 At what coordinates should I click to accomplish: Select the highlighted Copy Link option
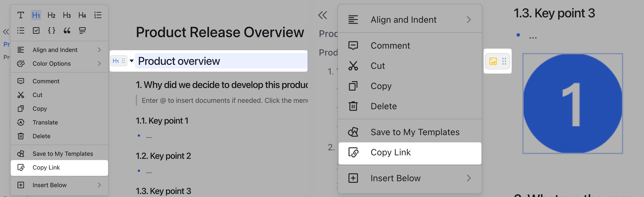[x=391, y=152]
